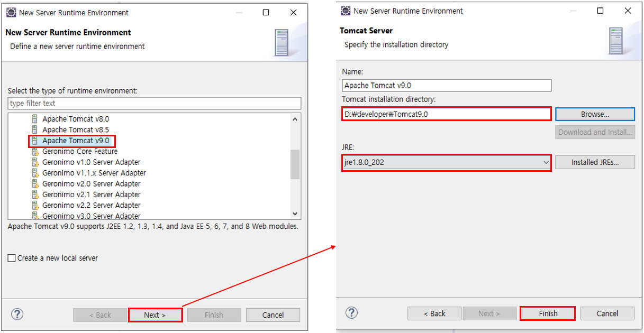The image size is (644, 333).
Task: Select Apache Tomcat v9.0 runtime
Action: click(76, 141)
